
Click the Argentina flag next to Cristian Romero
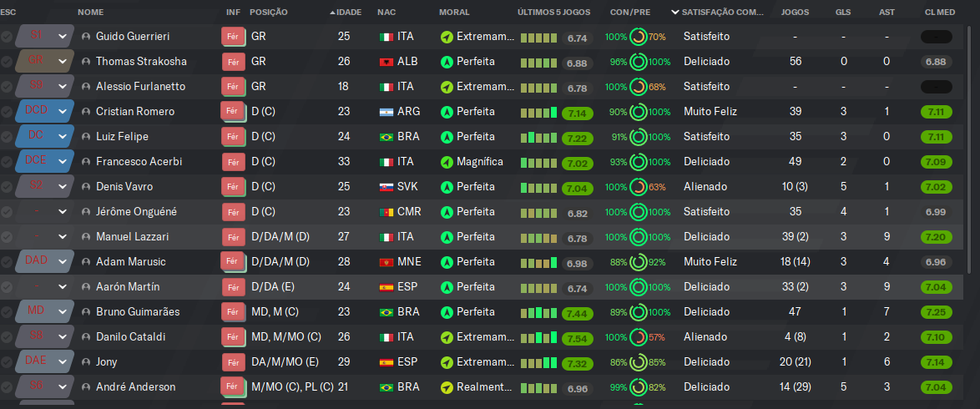pos(386,112)
